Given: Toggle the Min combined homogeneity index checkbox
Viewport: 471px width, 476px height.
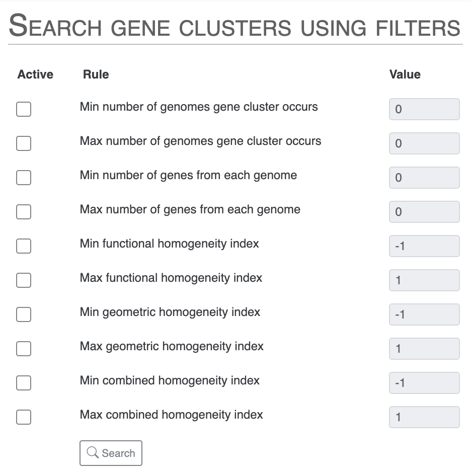Looking at the screenshot, I should tap(23, 382).
